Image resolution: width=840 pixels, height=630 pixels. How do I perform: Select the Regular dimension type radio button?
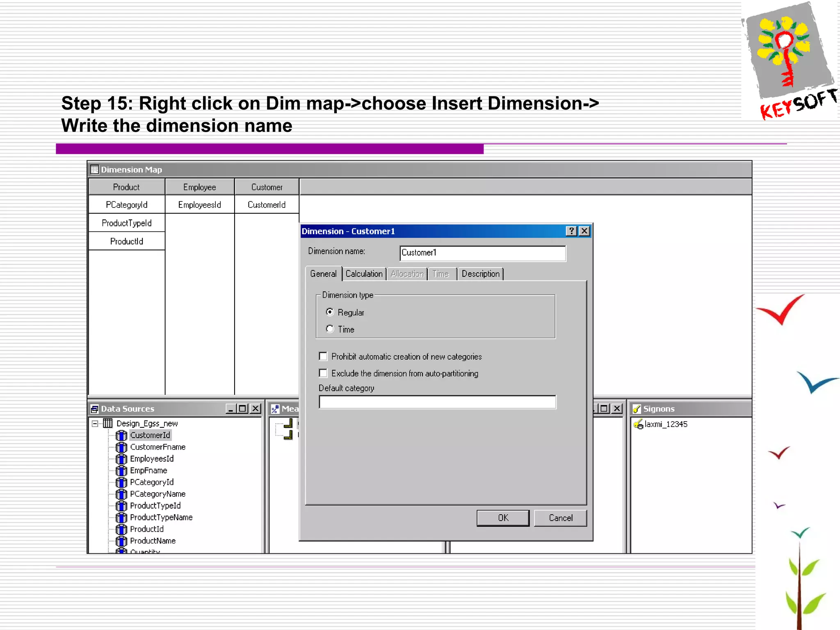330,312
